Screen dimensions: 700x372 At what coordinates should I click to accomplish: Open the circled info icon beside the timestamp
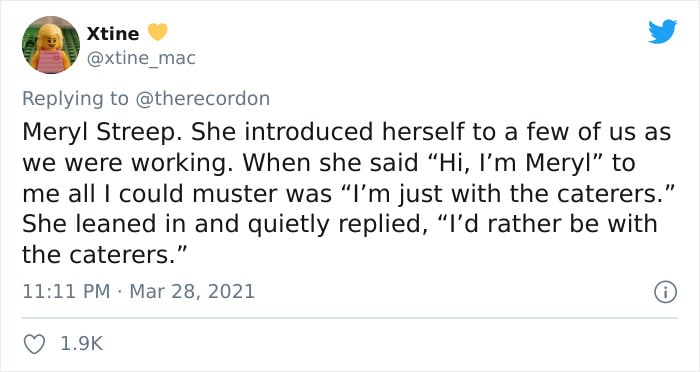[x=666, y=292]
